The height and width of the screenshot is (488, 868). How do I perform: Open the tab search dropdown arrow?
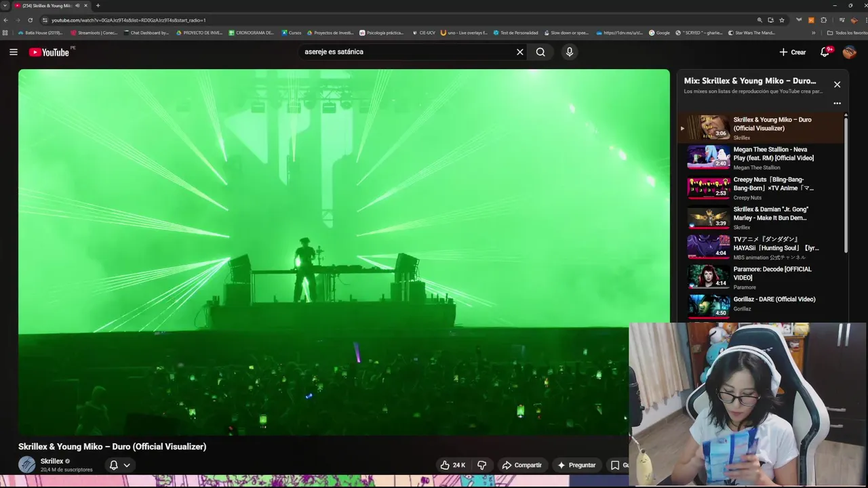(5, 5)
